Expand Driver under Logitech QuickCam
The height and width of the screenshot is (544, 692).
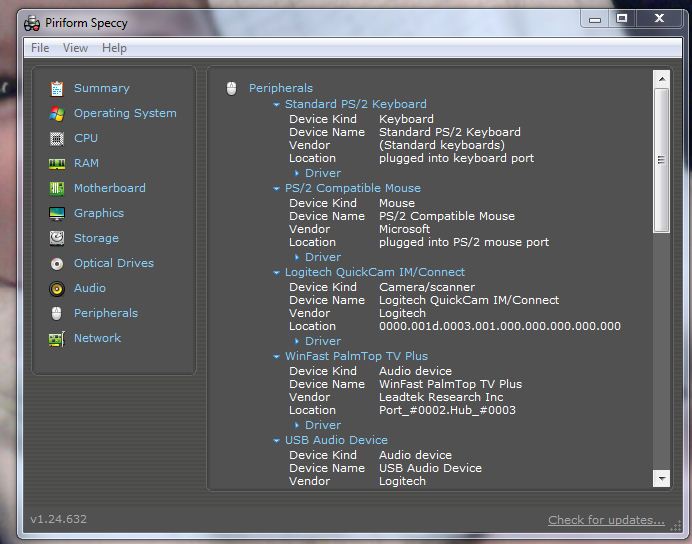point(297,341)
